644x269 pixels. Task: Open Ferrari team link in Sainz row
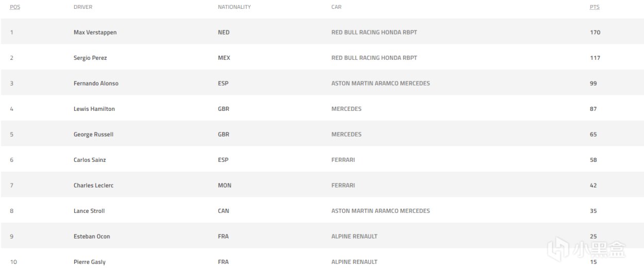(343, 160)
